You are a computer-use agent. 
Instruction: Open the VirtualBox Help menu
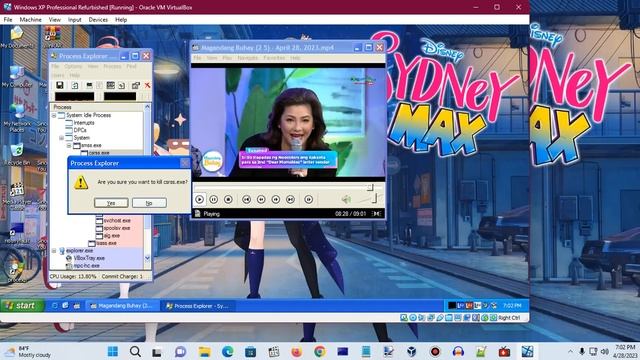point(121,20)
